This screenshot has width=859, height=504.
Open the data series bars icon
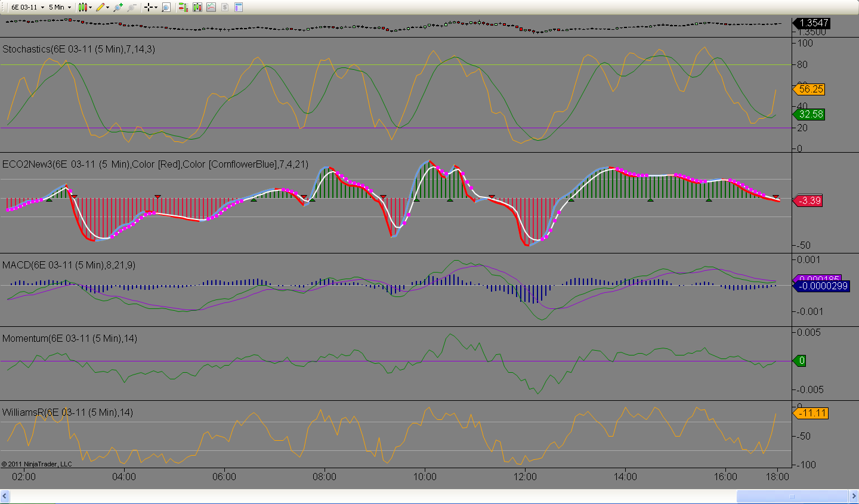[x=197, y=7]
